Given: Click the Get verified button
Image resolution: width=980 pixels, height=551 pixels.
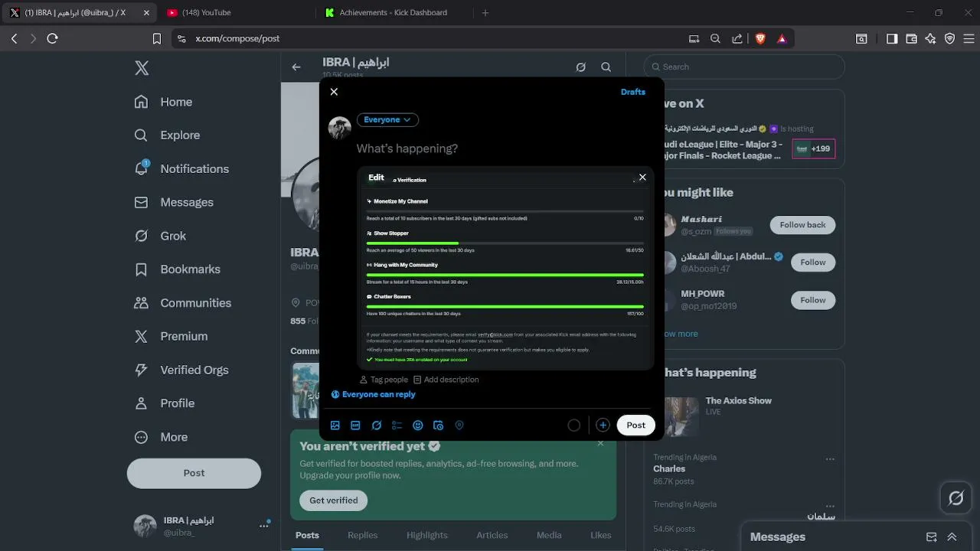Looking at the screenshot, I should (334, 500).
